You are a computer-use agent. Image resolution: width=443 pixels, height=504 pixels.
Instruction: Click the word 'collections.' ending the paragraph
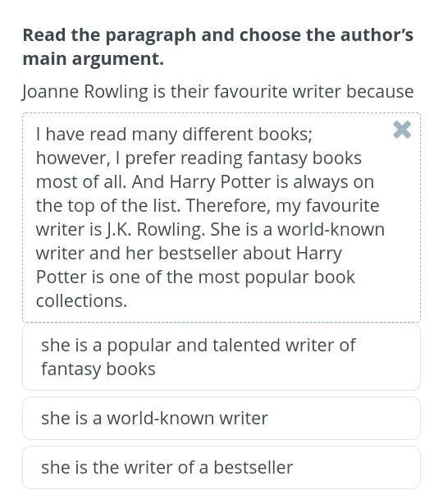pyautogui.click(x=81, y=301)
